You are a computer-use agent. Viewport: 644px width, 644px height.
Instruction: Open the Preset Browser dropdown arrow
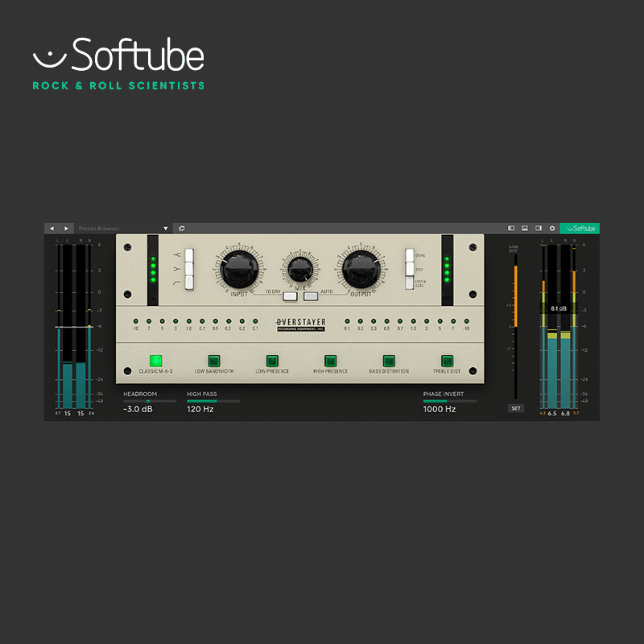tap(166, 229)
